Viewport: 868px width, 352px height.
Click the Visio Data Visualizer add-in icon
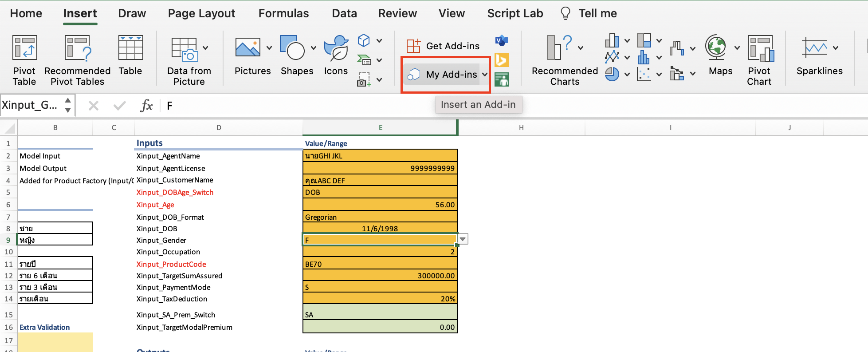(x=501, y=41)
